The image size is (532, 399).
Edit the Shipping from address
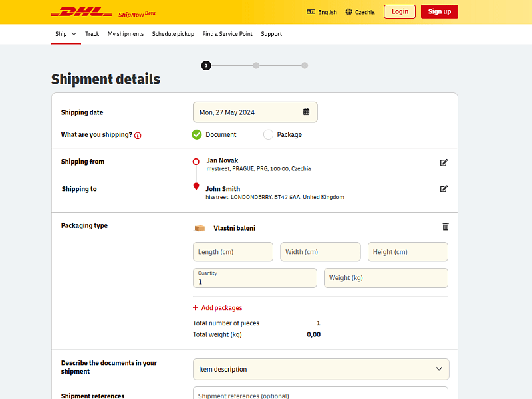pos(444,162)
